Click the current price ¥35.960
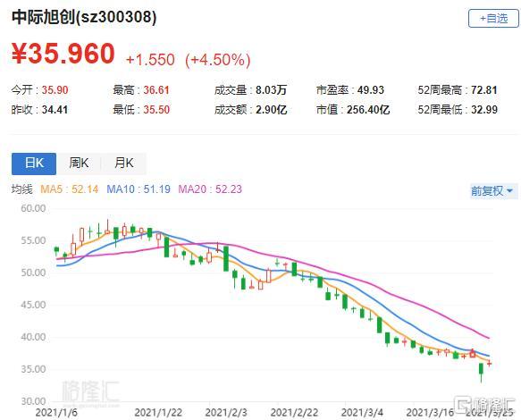The image size is (521, 420). 63,54
